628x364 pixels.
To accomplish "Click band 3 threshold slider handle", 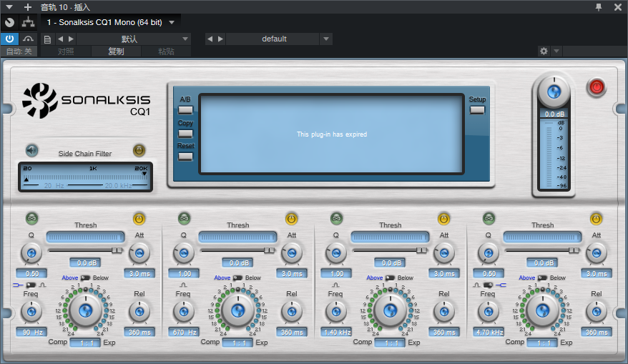I will tap(421, 250).
